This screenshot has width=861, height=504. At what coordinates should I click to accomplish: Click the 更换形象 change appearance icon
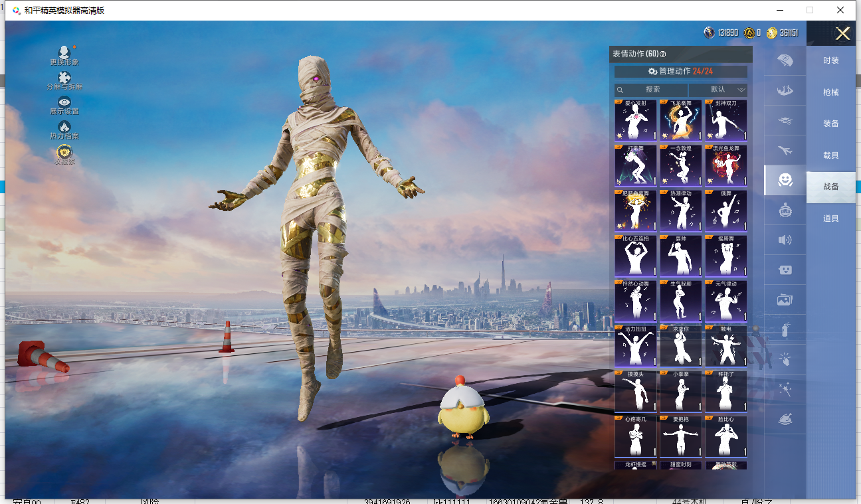point(64,52)
